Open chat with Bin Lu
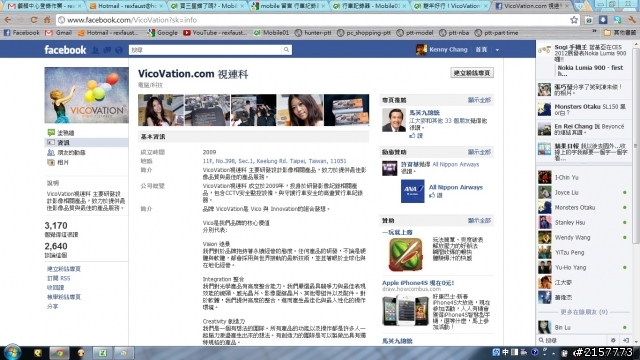The image size is (640, 360). pyautogui.click(x=584, y=327)
